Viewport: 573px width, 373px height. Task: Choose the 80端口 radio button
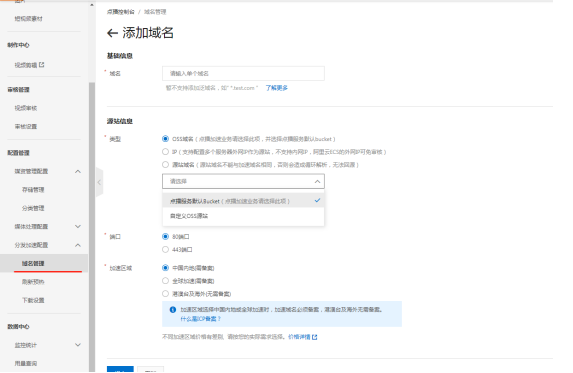(x=165, y=237)
